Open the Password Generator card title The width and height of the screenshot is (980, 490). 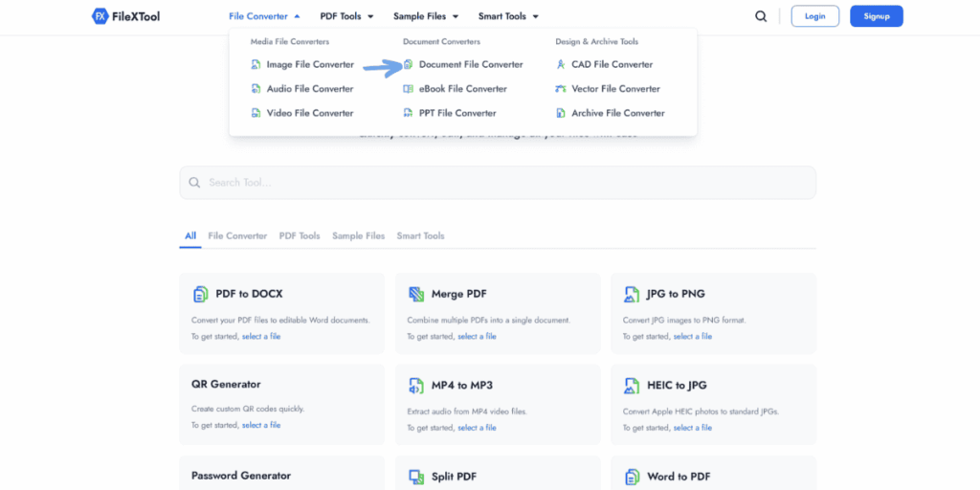coord(241,476)
